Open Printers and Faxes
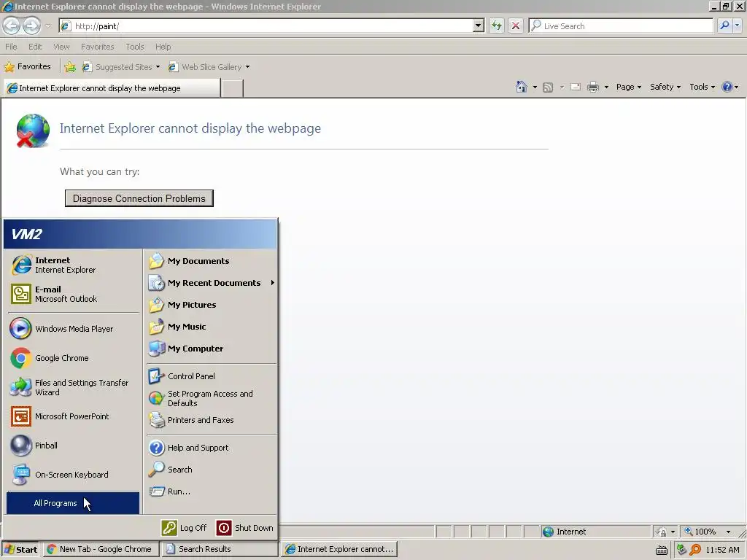Image resolution: width=747 pixels, height=560 pixels. pos(211,420)
